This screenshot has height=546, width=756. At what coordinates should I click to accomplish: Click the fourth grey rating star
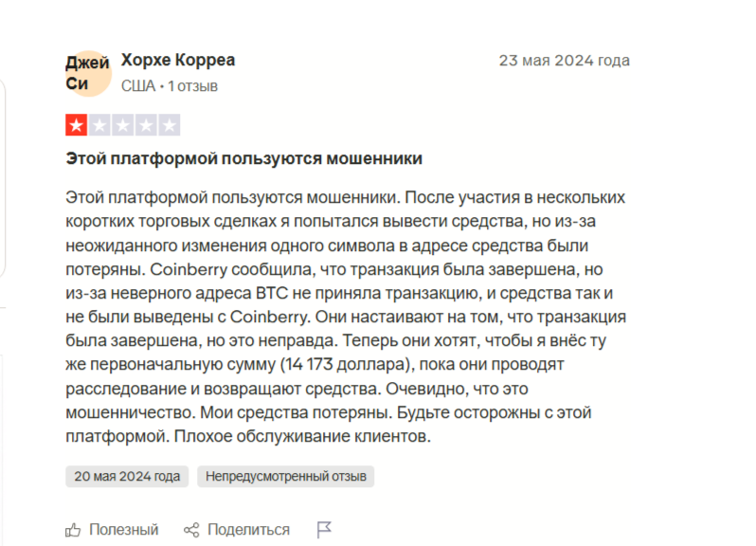tap(146, 125)
